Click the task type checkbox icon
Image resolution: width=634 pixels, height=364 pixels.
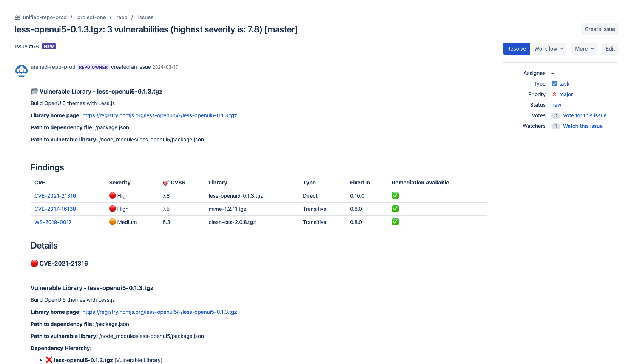tap(554, 84)
